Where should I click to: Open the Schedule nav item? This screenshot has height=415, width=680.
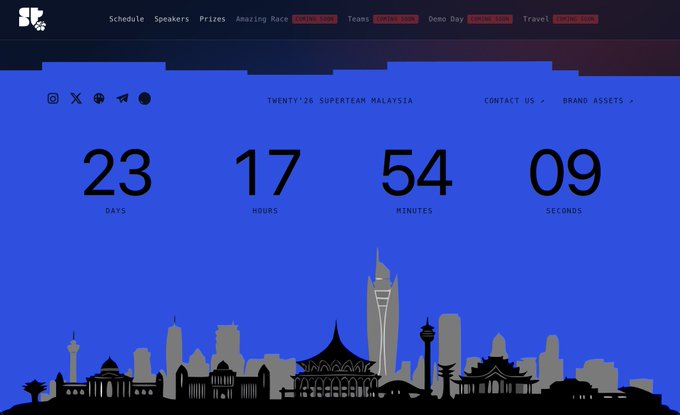(x=126, y=19)
